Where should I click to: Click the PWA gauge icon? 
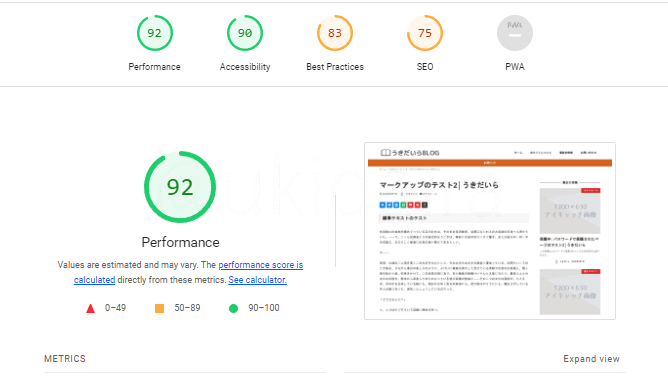point(515,33)
